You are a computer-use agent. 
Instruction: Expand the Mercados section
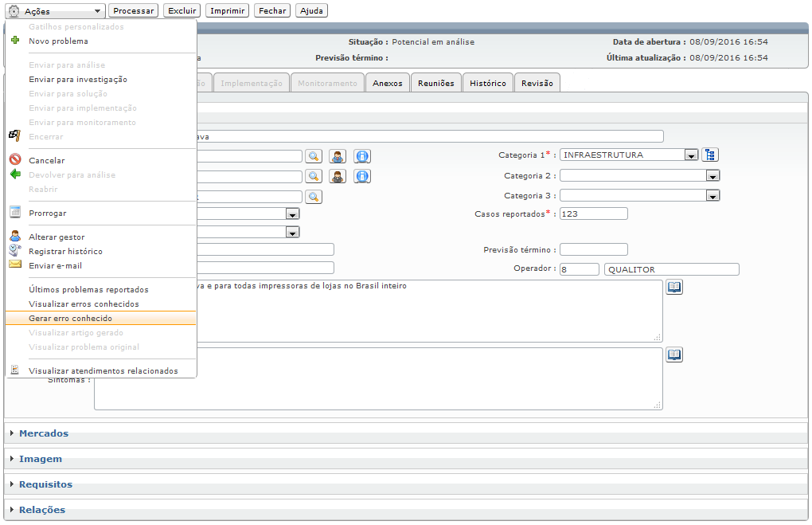coord(44,433)
